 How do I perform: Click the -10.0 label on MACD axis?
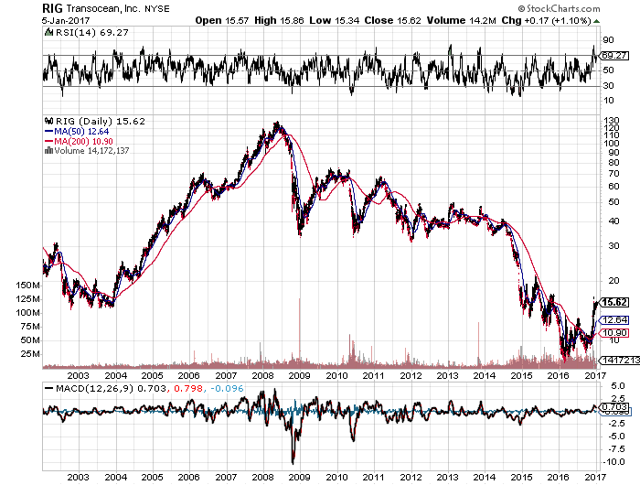[x=613, y=462]
